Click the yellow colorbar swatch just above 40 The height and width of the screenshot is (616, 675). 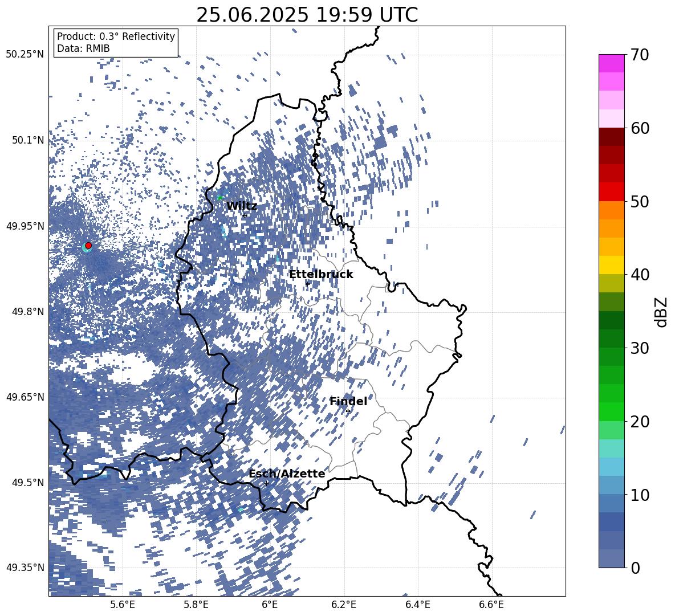[612, 265]
